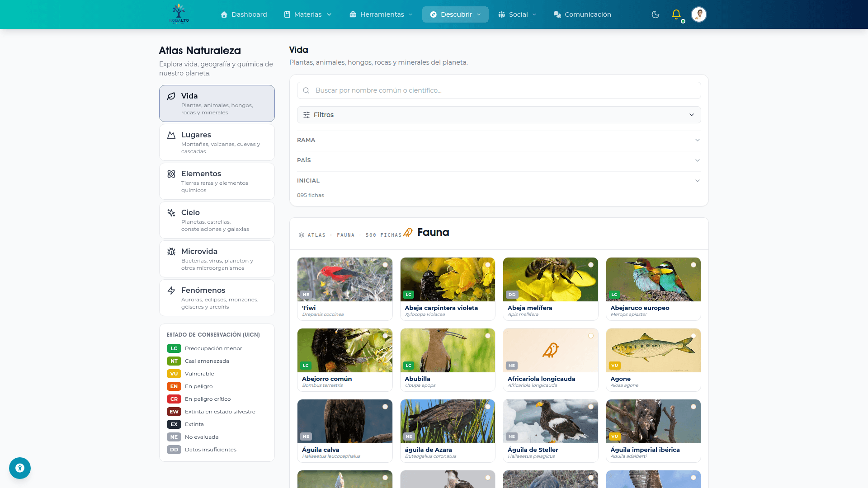Viewport: 868px width, 488px height.
Task: Click the VU badge on Agone card
Action: tap(614, 366)
